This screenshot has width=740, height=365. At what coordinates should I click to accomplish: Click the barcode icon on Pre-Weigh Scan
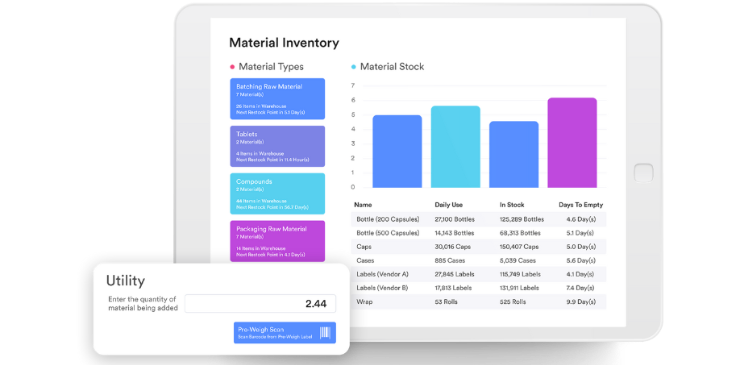tap(325, 333)
